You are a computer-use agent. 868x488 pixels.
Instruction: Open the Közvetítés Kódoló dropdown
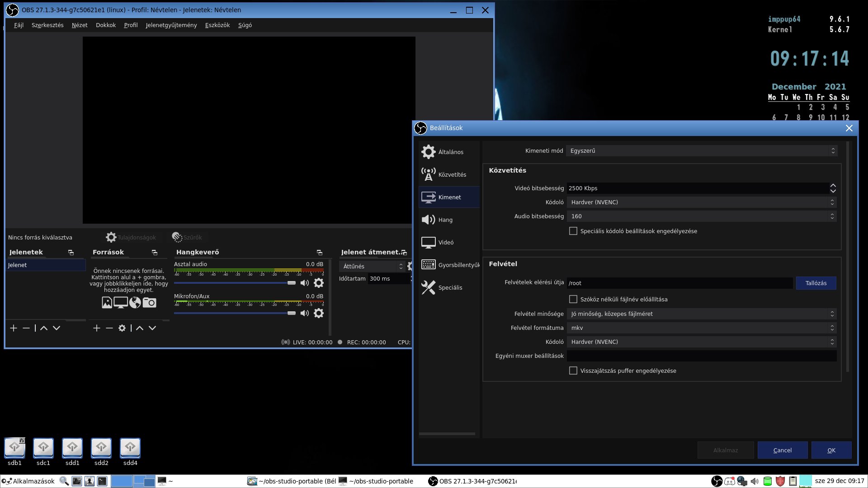point(702,202)
